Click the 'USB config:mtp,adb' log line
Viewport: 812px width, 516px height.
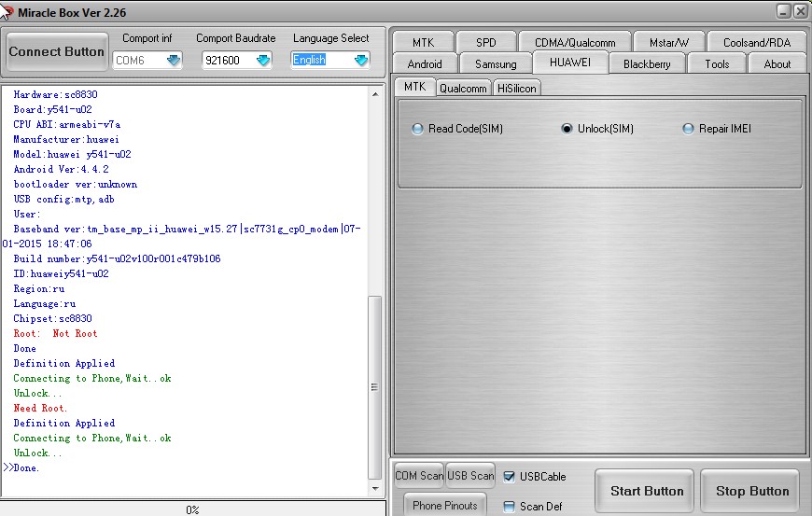pyautogui.click(x=63, y=200)
